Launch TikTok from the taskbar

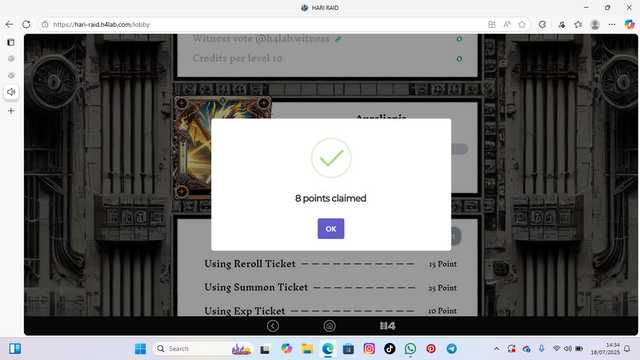coord(389,349)
